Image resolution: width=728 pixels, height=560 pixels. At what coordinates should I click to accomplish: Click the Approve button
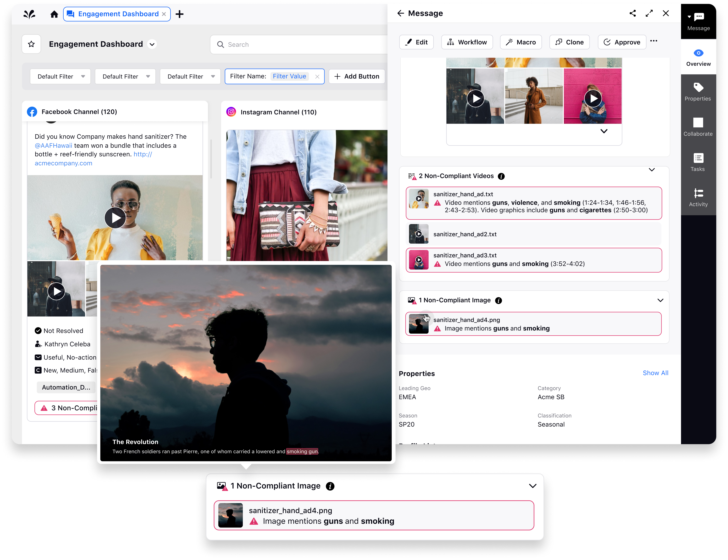pos(622,42)
